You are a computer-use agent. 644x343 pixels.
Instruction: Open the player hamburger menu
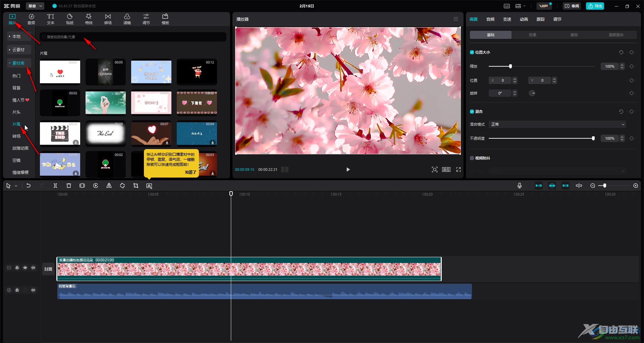click(456, 19)
